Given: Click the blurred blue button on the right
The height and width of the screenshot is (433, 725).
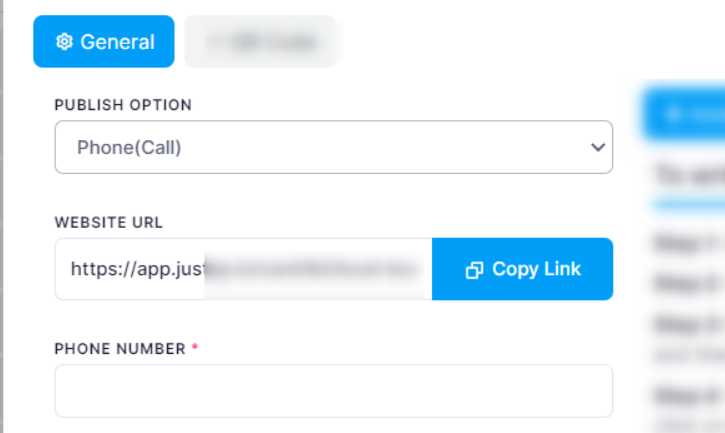Looking at the screenshot, I should pos(685,113).
